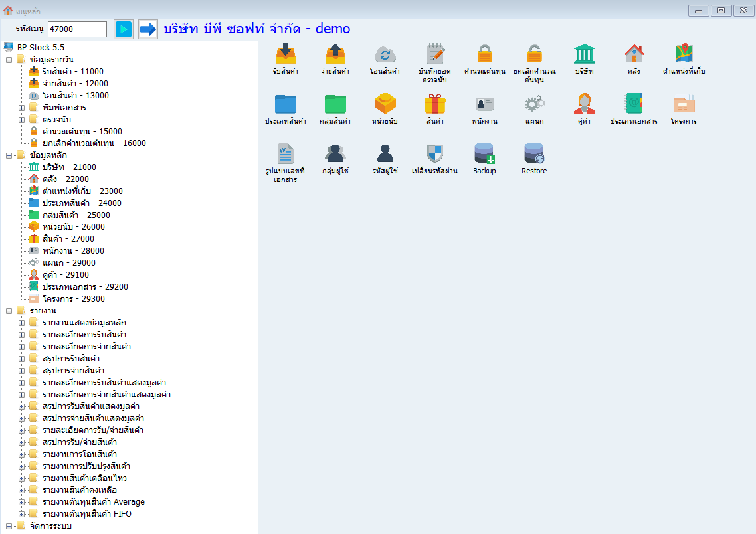Select ยกเลิกคำนวณต้นทุน - 16000 tree item

(x=94, y=143)
